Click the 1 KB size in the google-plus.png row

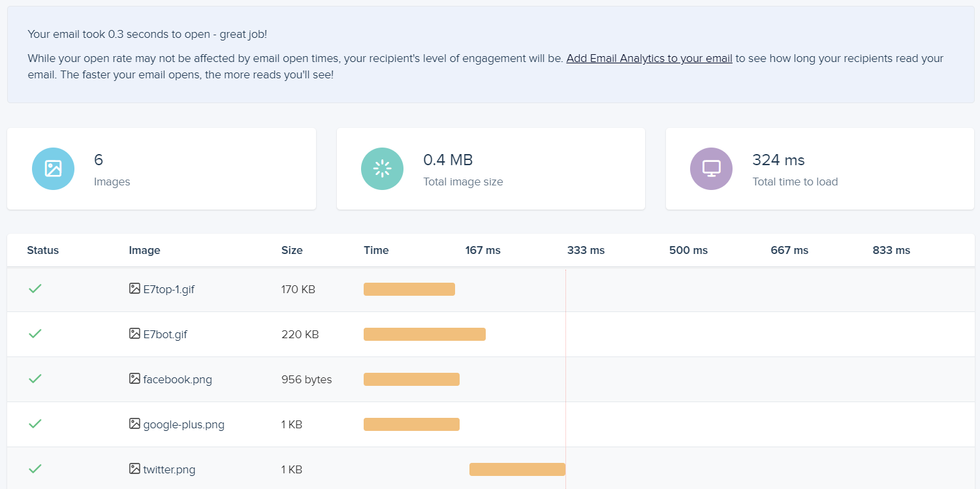click(292, 424)
